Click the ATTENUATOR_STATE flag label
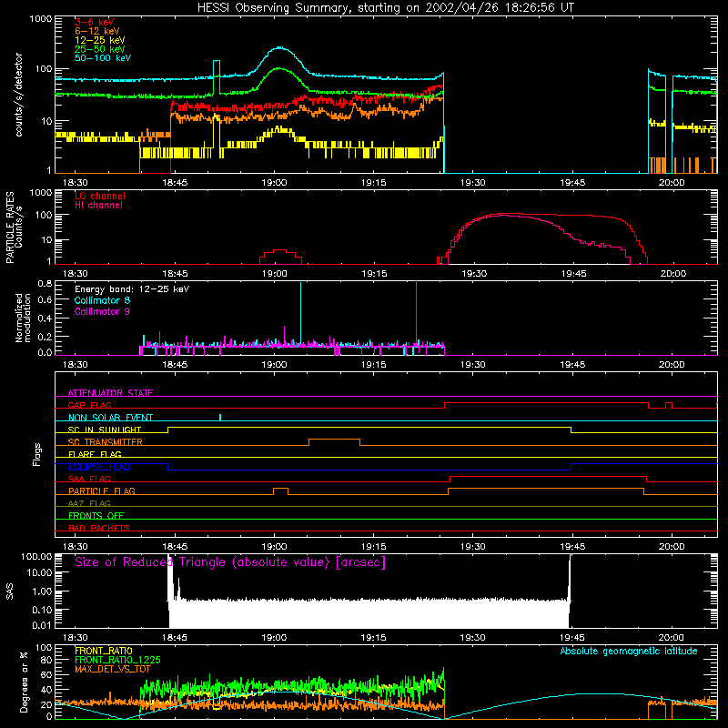The height and width of the screenshot is (728, 728). click(x=110, y=393)
